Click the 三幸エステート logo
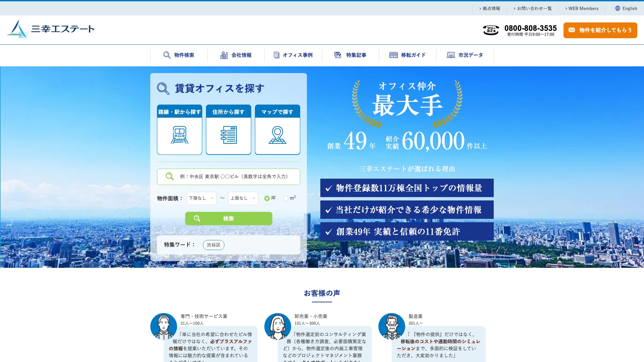Viewport: 644px width, 362px height. [51, 29]
